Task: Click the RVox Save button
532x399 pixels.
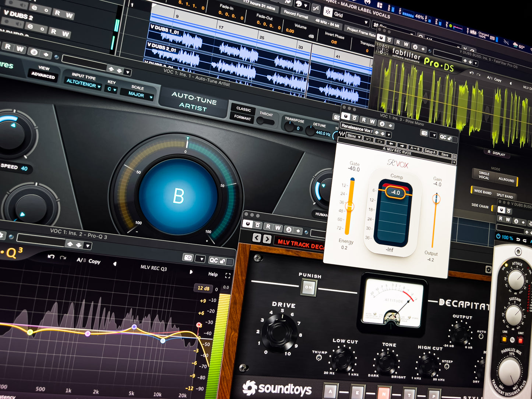Action: click(445, 155)
